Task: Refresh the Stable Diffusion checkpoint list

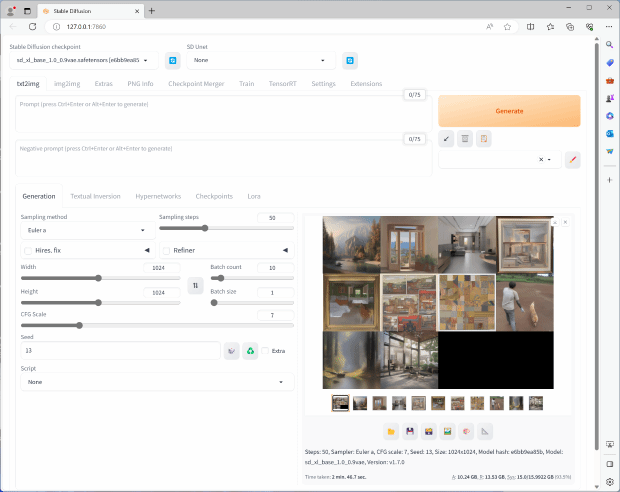Action: click(x=173, y=61)
